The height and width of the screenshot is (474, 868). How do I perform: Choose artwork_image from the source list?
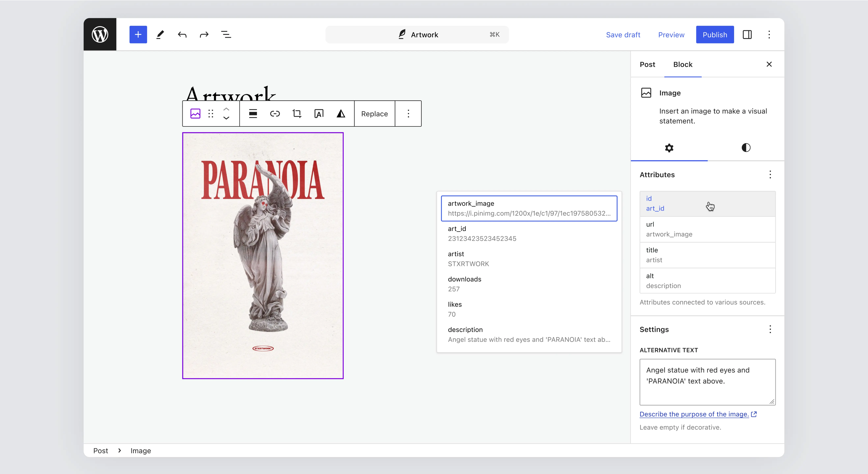click(x=529, y=208)
